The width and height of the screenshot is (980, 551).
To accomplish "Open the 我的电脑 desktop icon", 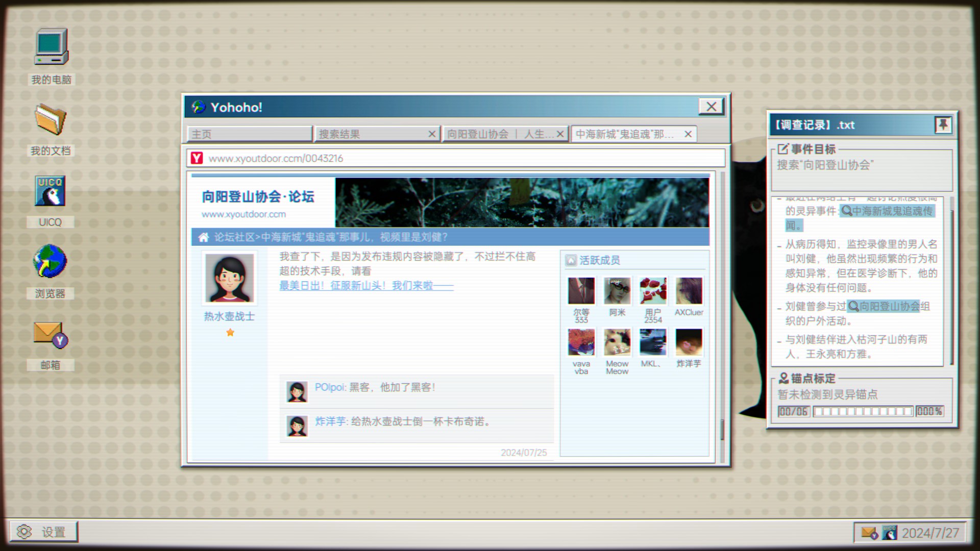I will [x=51, y=47].
